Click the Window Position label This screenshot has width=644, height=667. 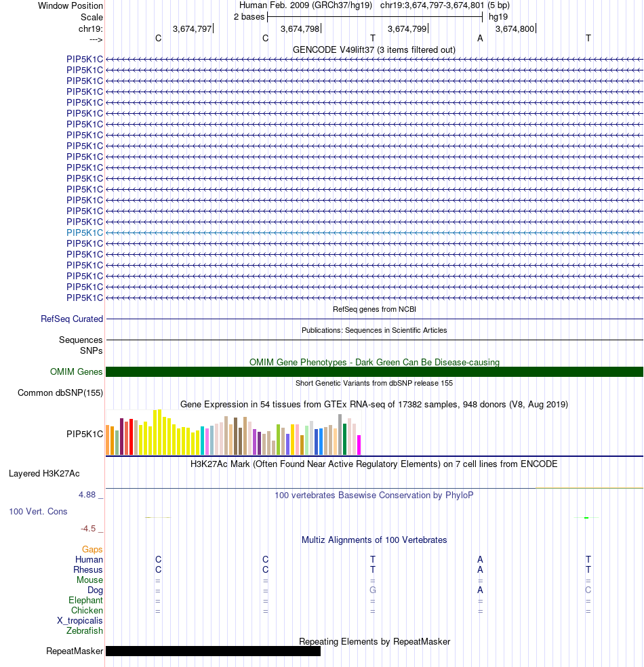point(71,5)
